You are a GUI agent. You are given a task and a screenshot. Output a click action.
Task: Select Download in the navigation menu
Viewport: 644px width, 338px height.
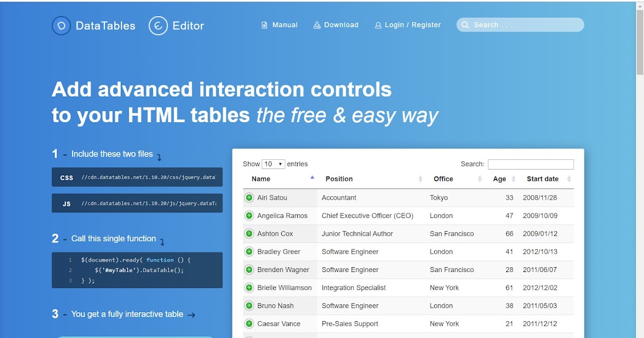341,25
